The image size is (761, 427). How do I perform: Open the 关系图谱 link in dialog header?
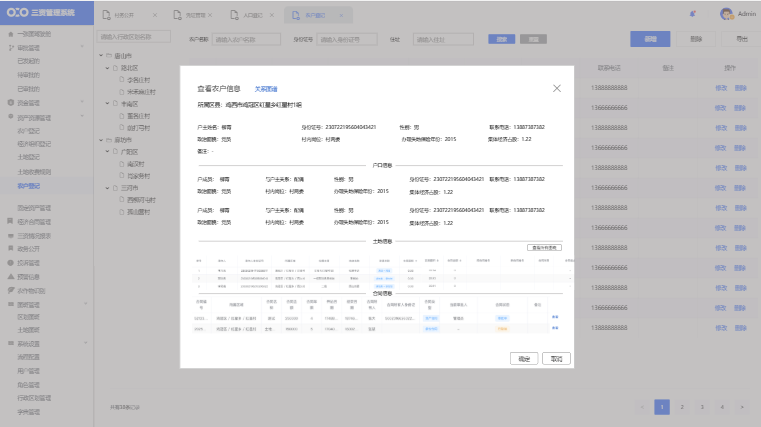(266, 89)
